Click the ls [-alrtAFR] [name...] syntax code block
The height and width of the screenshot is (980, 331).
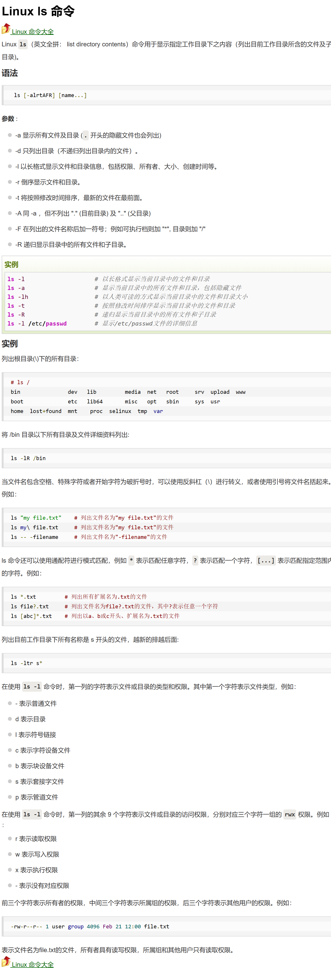(x=50, y=95)
